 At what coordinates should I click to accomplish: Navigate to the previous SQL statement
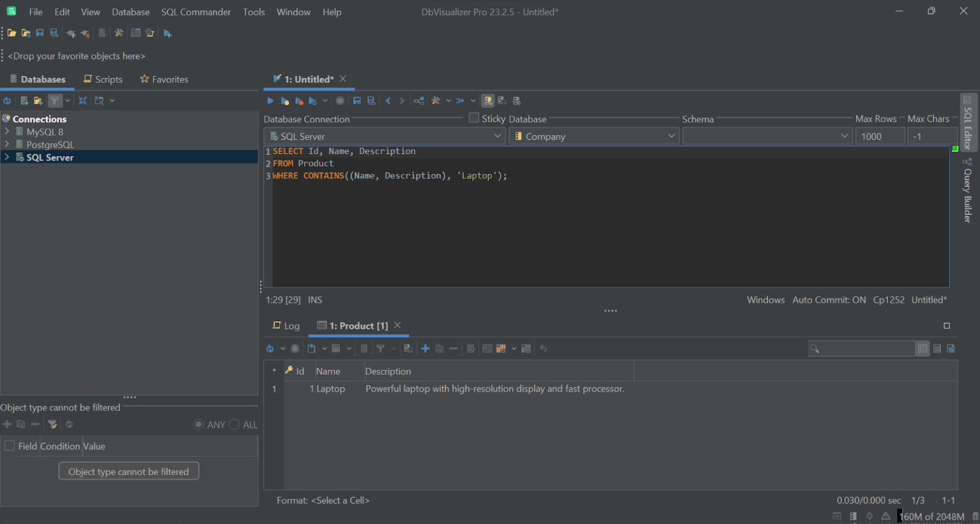387,100
